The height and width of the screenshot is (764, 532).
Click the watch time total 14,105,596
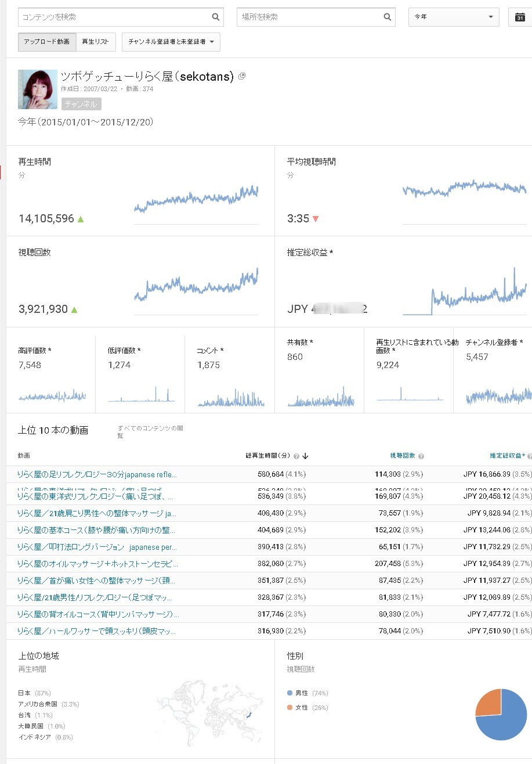[46, 219]
